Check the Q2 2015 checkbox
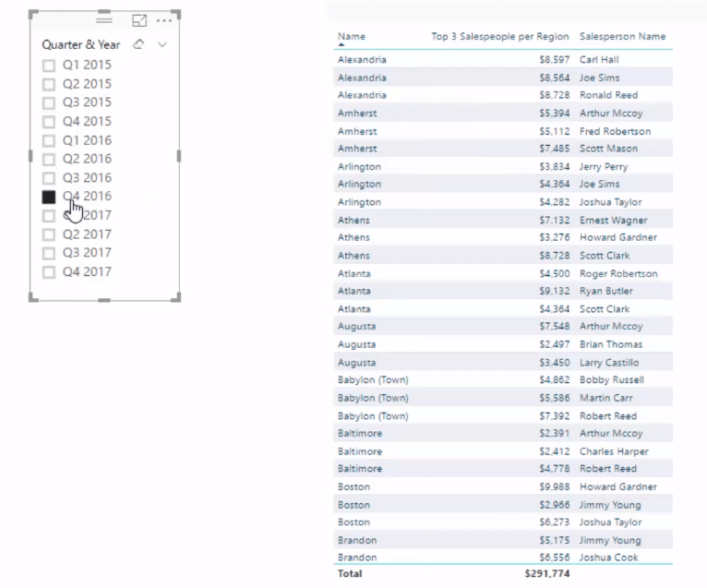Image resolution: width=707 pixels, height=588 pixels. tap(49, 84)
